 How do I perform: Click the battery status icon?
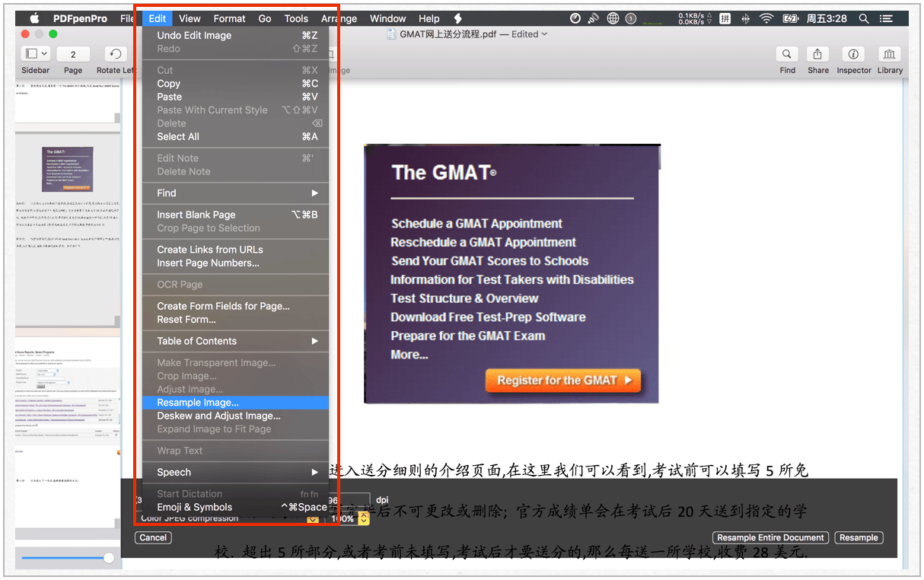[x=791, y=18]
